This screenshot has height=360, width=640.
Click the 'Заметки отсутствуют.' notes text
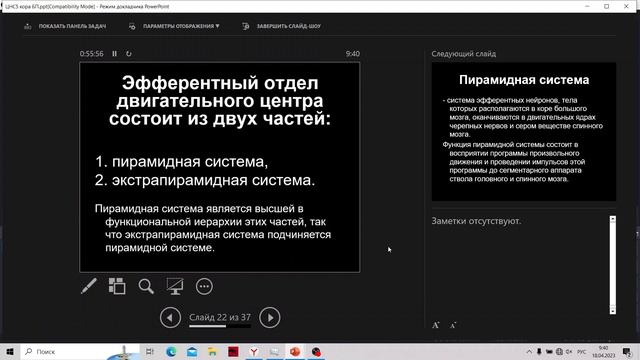(476, 221)
